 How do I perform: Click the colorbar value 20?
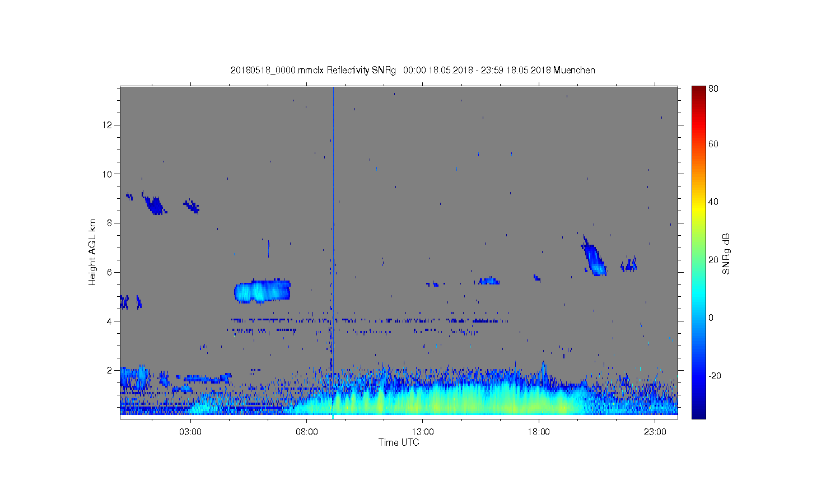tap(713, 260)
